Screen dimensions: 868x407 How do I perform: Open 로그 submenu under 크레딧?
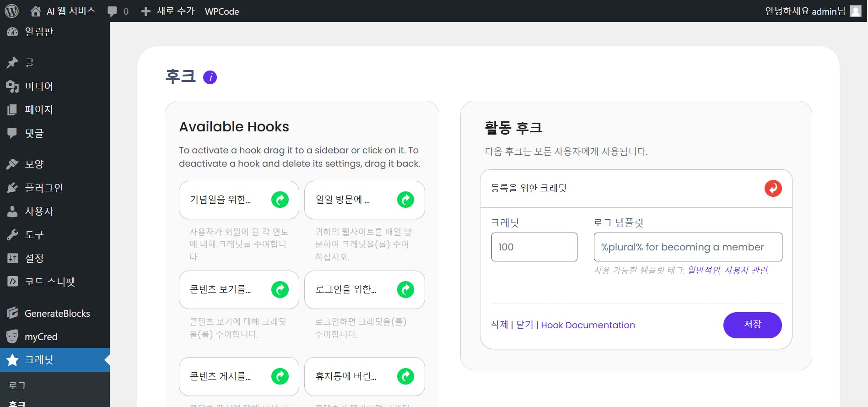(17, 385)
